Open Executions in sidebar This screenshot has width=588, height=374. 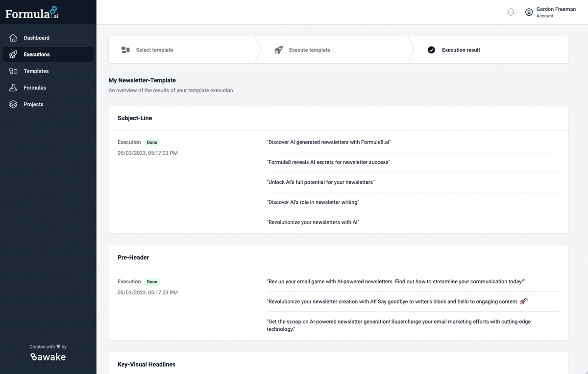click(48, 54)
